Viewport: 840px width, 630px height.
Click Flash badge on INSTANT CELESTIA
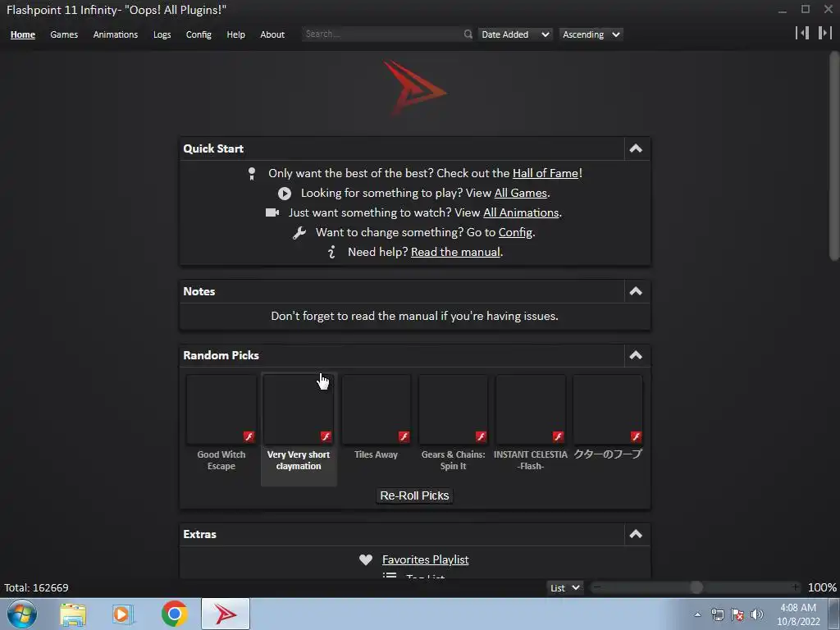tap(558, 436)
